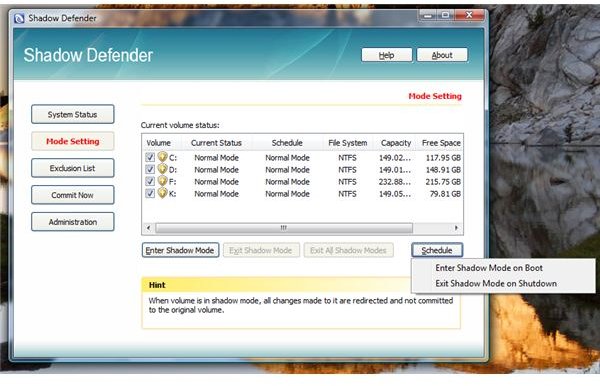Click the shield icon for volume C:

(x=162, y=157)
